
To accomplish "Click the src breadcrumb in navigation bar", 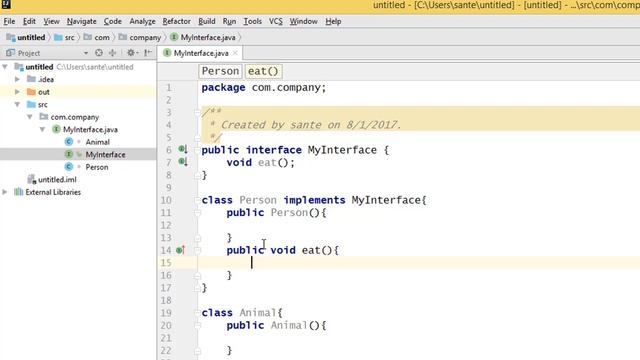I will [64, 37].
